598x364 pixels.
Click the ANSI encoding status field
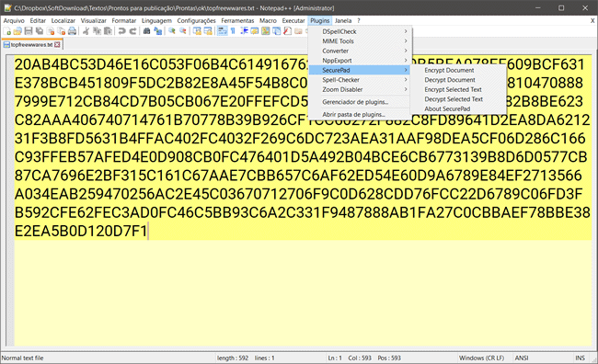[x=522, y=358]
